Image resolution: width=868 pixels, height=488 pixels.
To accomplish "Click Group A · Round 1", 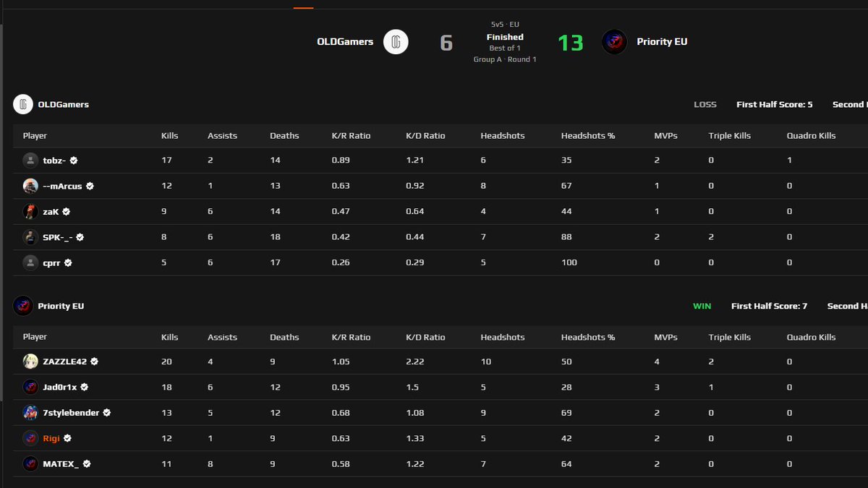I will click(505, 59).
